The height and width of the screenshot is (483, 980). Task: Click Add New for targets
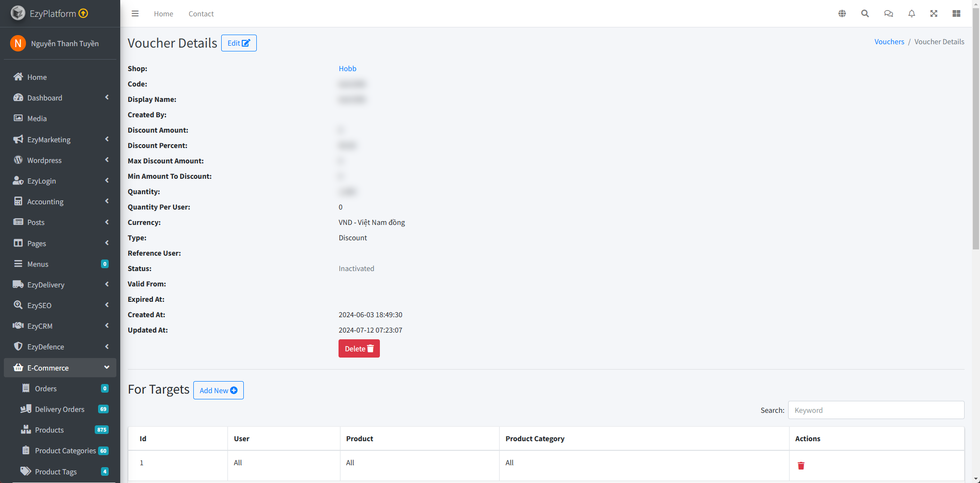(218, 390)
